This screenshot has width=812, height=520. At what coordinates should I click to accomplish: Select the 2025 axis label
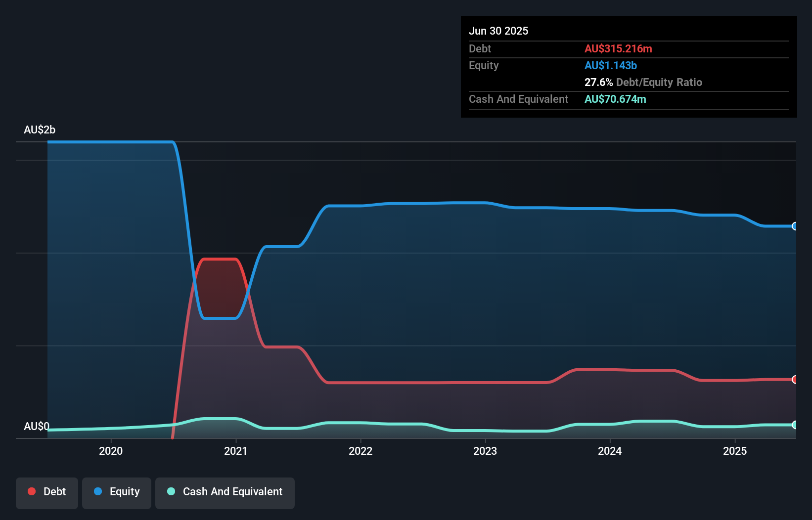[735, 451]
